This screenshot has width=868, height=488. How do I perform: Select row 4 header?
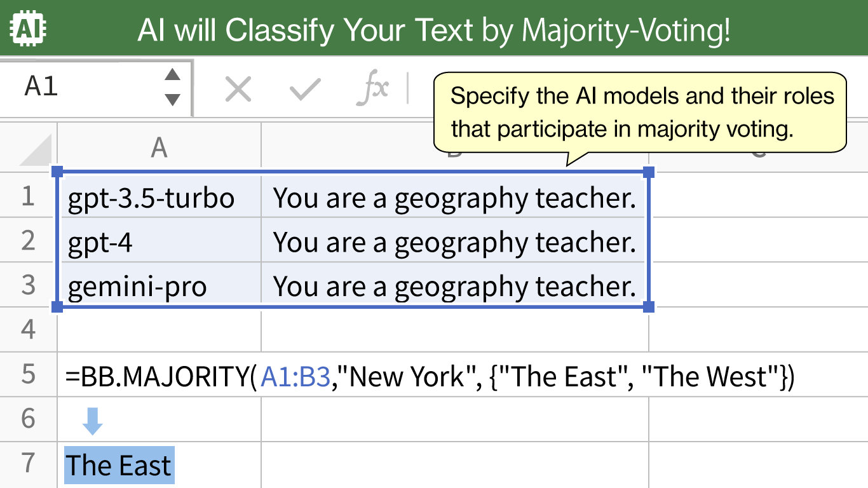tap(28, 329)
